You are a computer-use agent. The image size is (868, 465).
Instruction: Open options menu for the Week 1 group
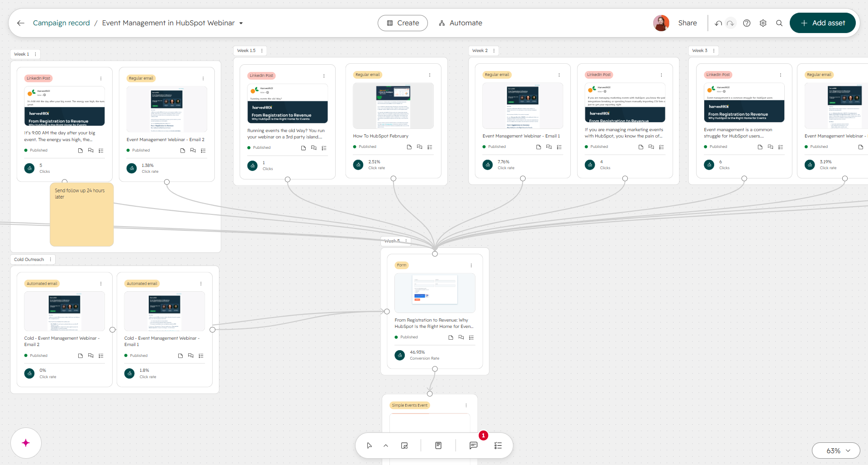tap(35, 54)
